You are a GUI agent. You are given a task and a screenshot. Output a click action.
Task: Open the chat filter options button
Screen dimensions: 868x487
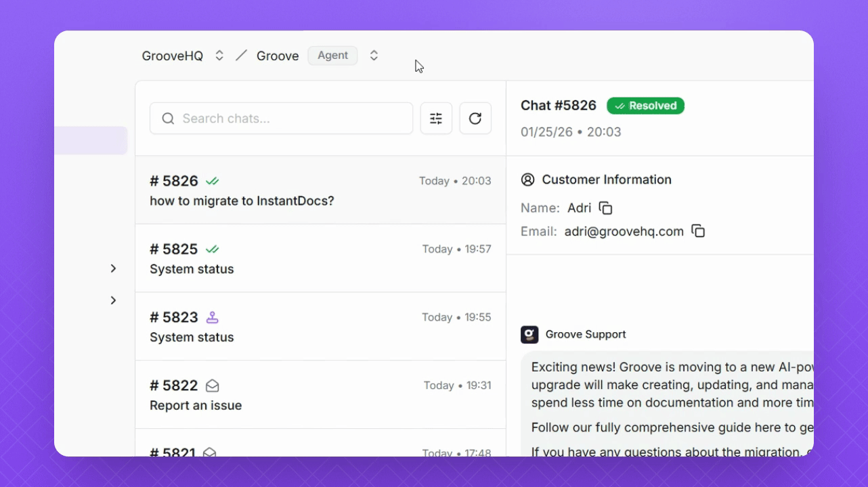(x=436, y=118)
